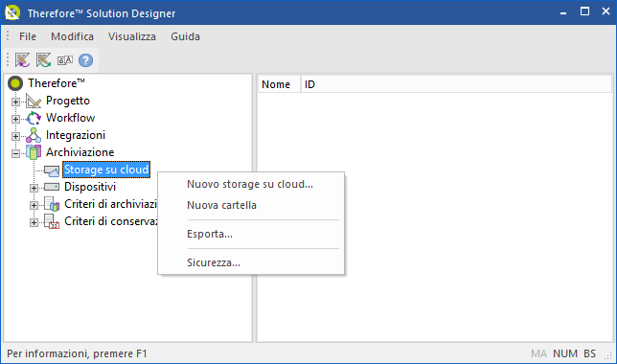This screenshot has height=364, width=617.
Task: Choose Nuova cartella from context menu
Action: 251,205
